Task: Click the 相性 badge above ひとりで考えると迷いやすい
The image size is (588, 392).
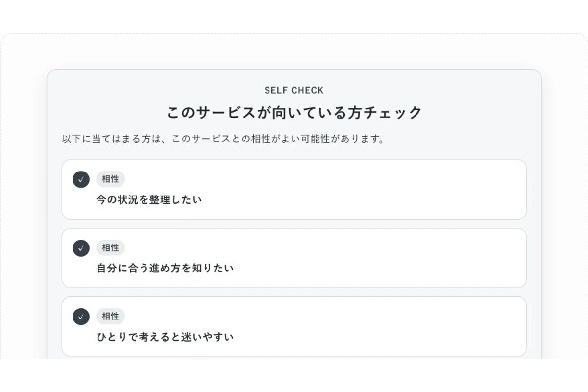Action: (110, 317)
